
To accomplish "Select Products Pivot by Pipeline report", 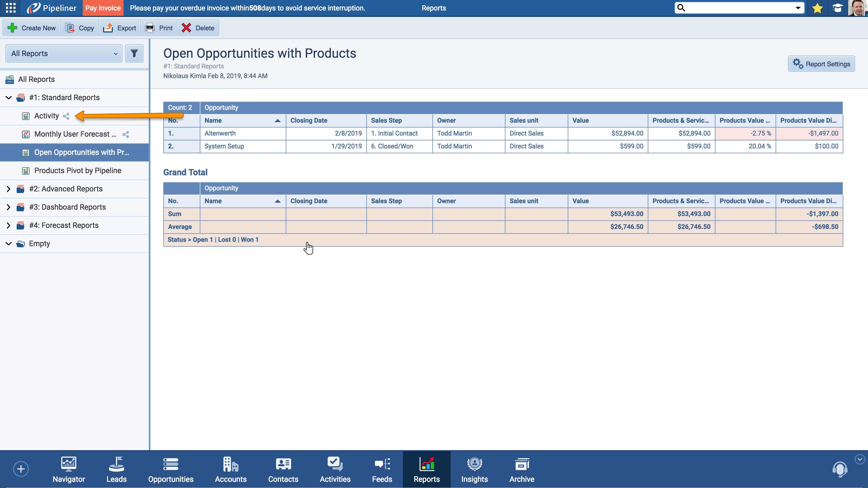I will [78, 171].
